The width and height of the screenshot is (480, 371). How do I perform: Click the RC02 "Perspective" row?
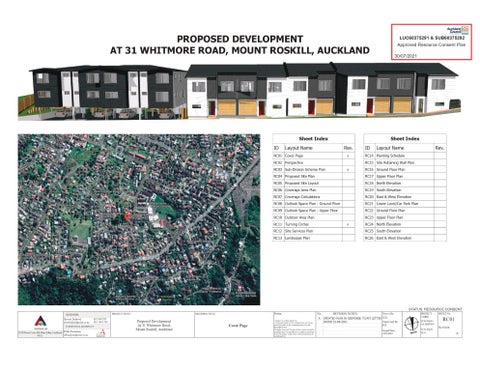tap(314, 163)
